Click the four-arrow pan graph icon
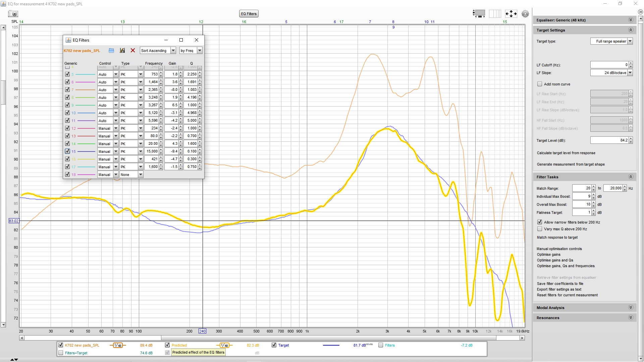The height and width of the screenshot is (362, 644). (511, 14)
